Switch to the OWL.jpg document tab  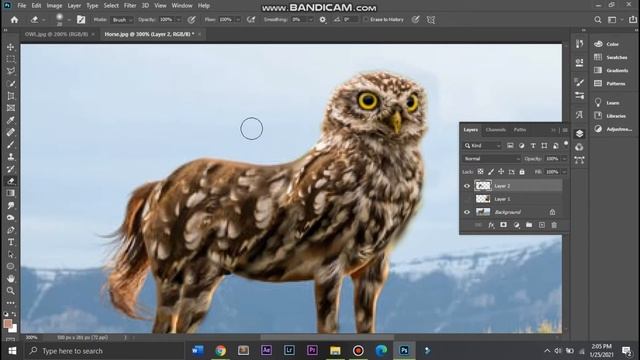(x=56, y=34)
